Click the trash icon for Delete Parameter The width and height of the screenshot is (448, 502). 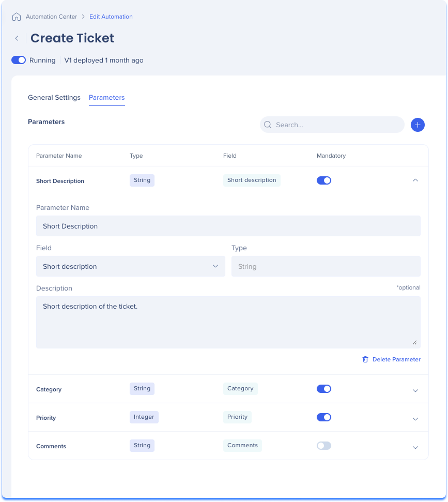pos(365,359)
